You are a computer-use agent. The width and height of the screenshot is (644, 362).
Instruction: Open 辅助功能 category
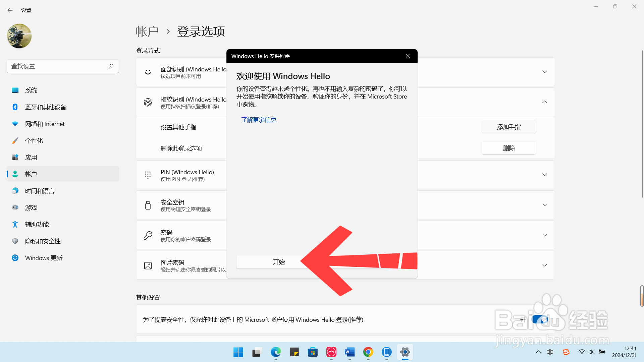click(x=63, y=224)
